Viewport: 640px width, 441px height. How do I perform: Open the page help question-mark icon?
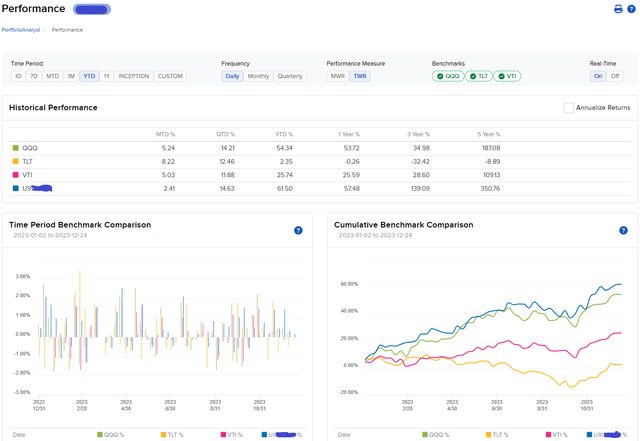(x=630, y=10)
